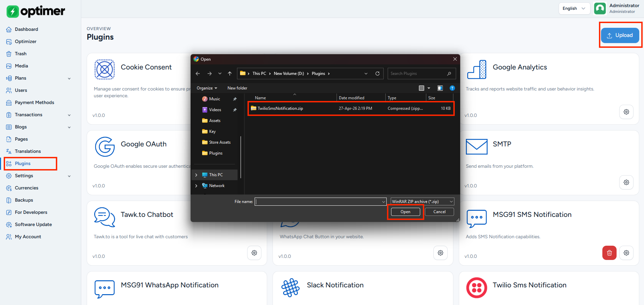The width and height of the screenshot is (644, 305).
Task: Click the File name input field
Action: coord(320,202)
